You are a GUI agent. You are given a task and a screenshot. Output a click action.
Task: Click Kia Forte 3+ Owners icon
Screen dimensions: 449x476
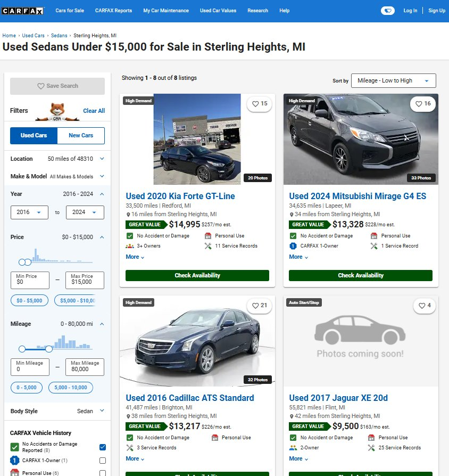point(130,246)
